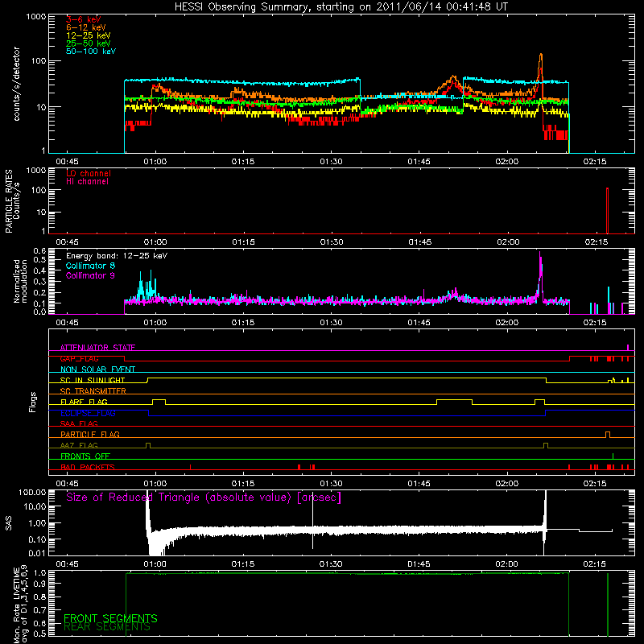Viewport: 644px width, 644px height.
Task: Select the Collimator 8 legend label
Action: pos(90,266)
